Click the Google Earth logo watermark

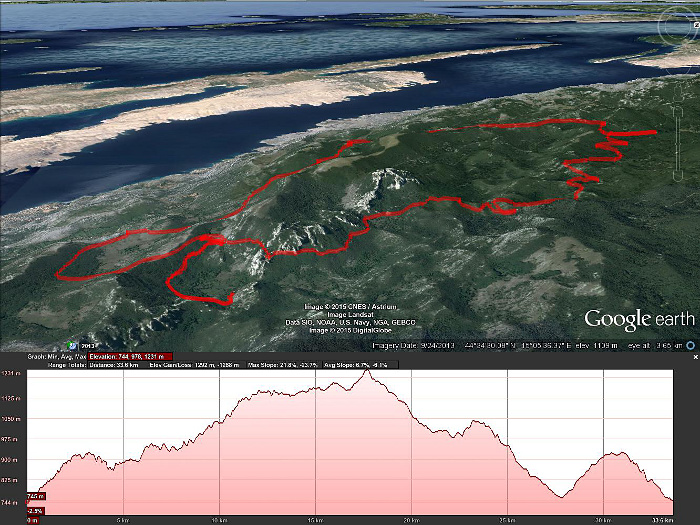click(639, 320)
